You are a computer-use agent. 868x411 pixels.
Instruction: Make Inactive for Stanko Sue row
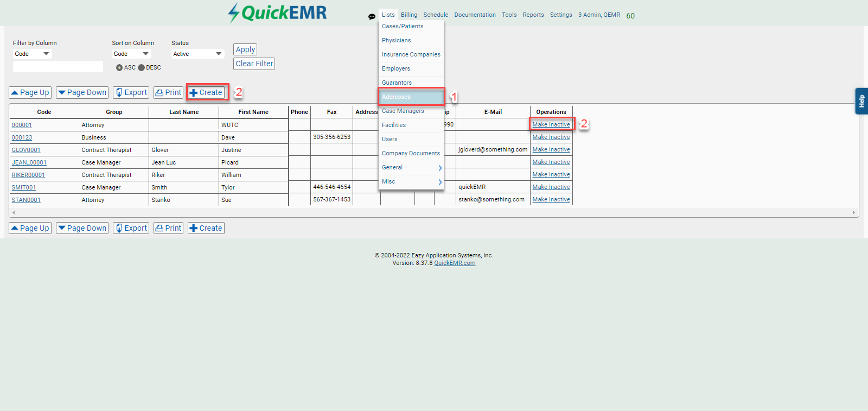pos(551,200)
